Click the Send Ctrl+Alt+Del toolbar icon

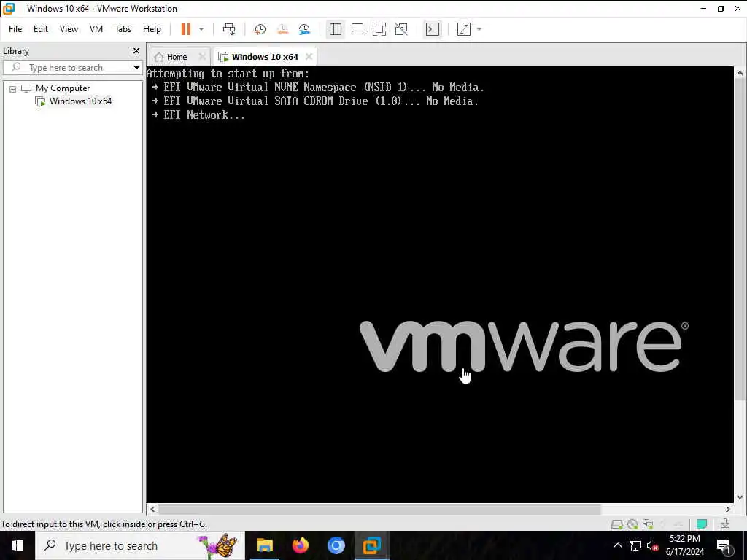pyautogui.click(x=229, y=29)
